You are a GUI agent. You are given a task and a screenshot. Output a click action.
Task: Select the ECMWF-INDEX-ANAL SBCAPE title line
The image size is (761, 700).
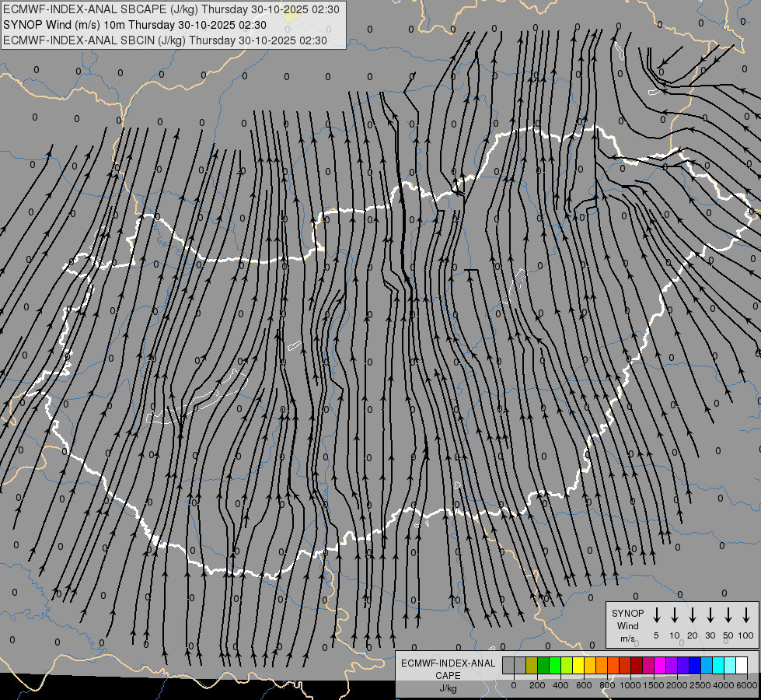(171, 9)
